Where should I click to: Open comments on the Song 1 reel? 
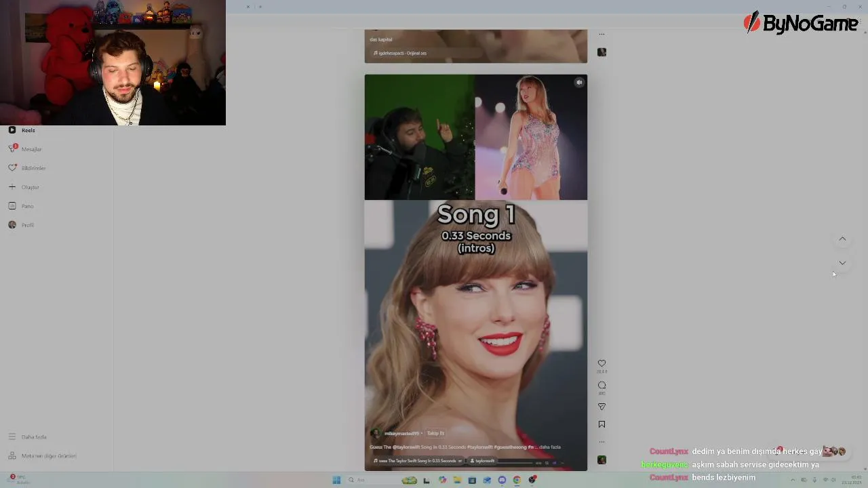click(601, 385)
